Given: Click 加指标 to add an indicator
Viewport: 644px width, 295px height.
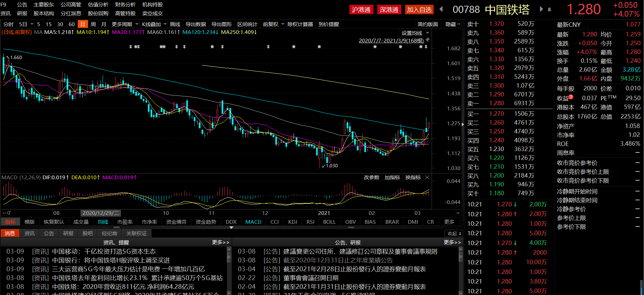Looking at the screenshot, I should pos(392,178).
